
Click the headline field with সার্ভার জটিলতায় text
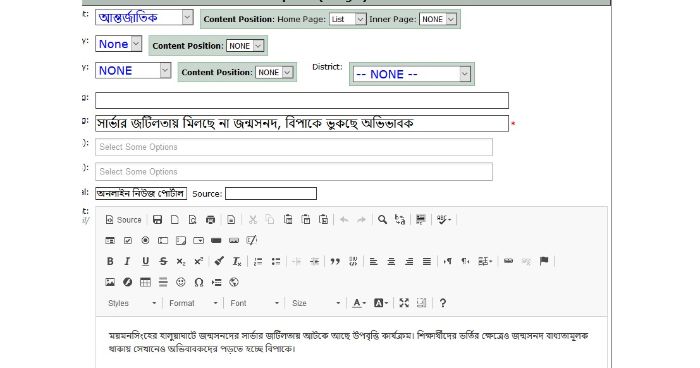coord(302,123)
